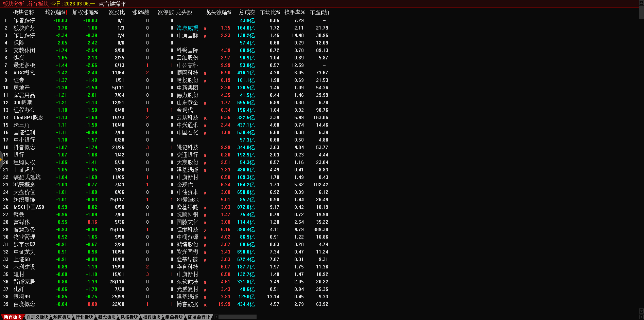The width and height of the screenshot is (644, 320).
Task: Switch to the 概念板块 tab
Action: click(107, 317)
